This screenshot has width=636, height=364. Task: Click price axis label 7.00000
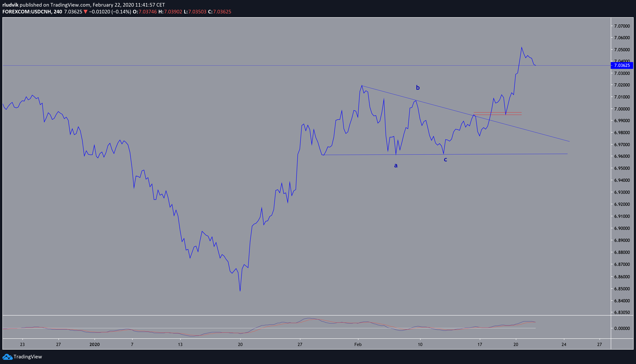point(622,109)
